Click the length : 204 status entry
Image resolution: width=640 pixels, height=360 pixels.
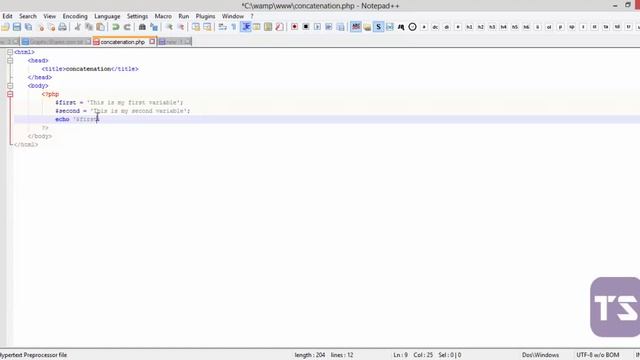(310, 355)
